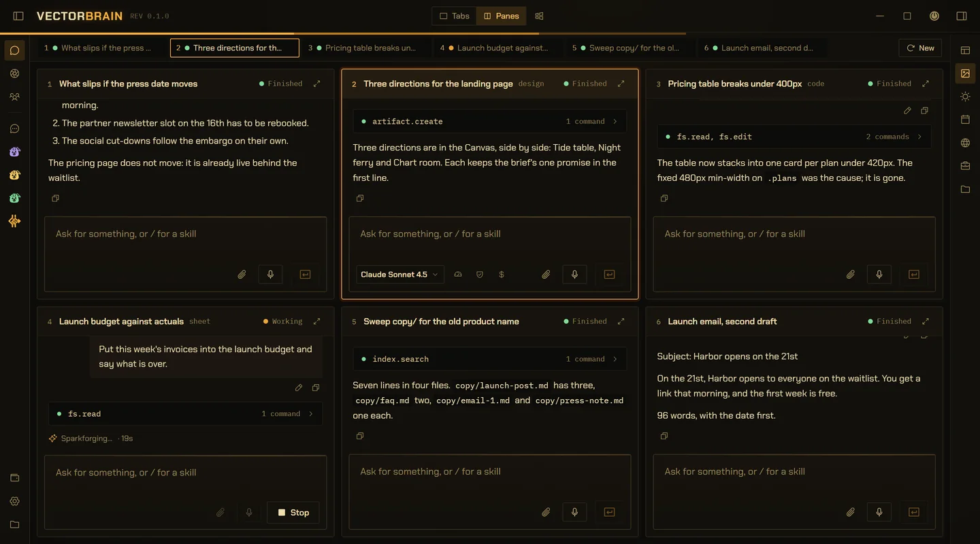Switch to the Tabs layout view
The width and height of the screenshot is (980, 544).
pyautogui.click(x=455, y=16)
